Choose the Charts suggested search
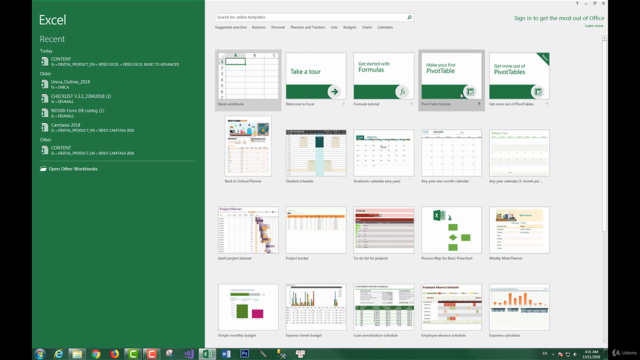The height and width of the screenshot is (360, 640). 367,27
